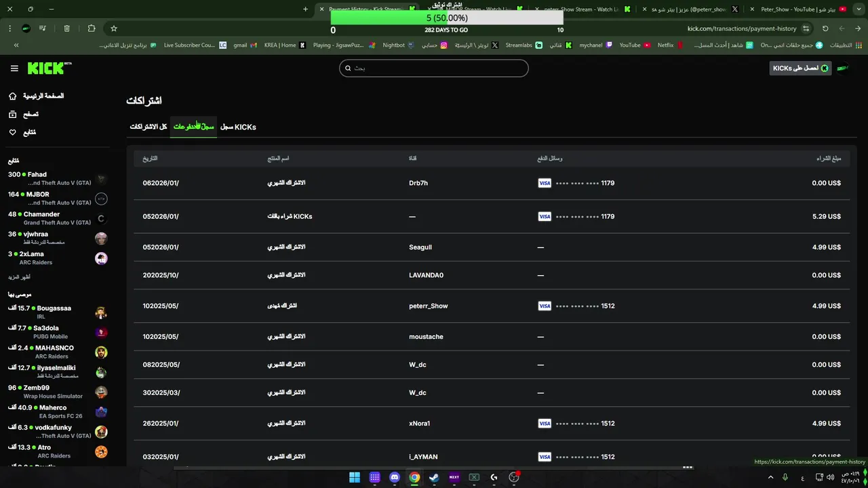Click the Kick search field

coord(434,68)
